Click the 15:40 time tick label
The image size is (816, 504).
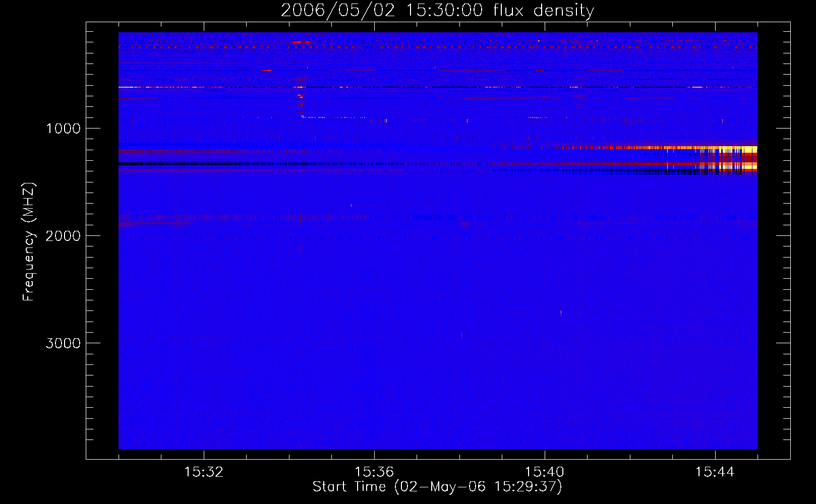[545, 472]
